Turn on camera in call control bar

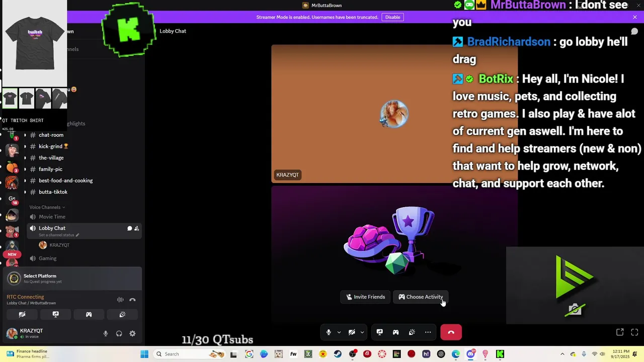point(352,332)
